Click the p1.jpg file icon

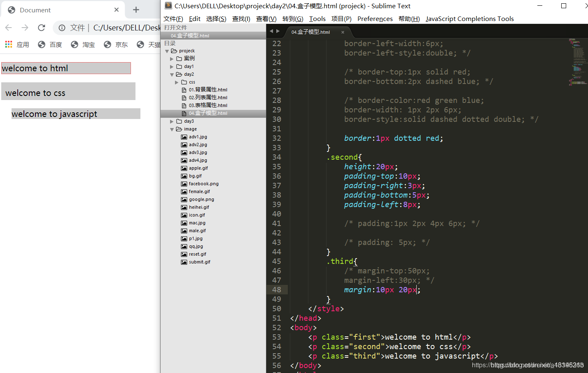pos(184,239)
